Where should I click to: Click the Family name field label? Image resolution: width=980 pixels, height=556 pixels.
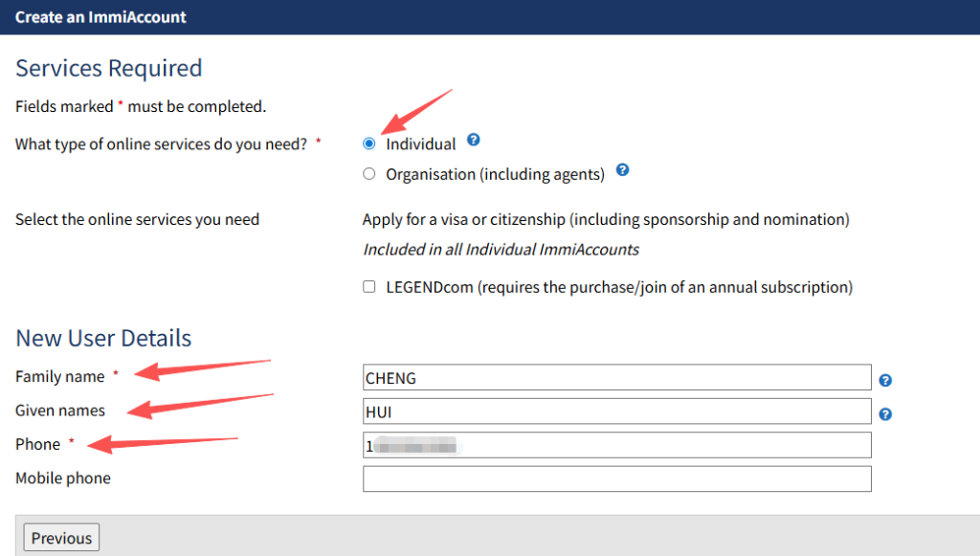[60, 377]
